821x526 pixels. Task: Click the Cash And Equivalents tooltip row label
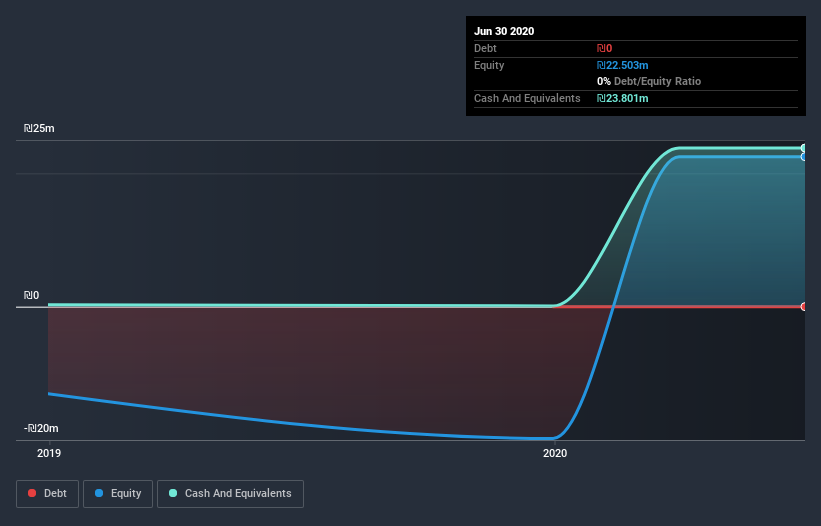pyautogui.click(x=527, y=98)
